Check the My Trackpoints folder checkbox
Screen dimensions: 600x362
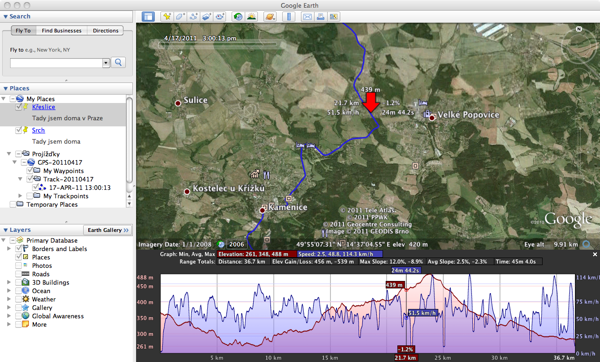pyautogui.click(x=30, y=196)
